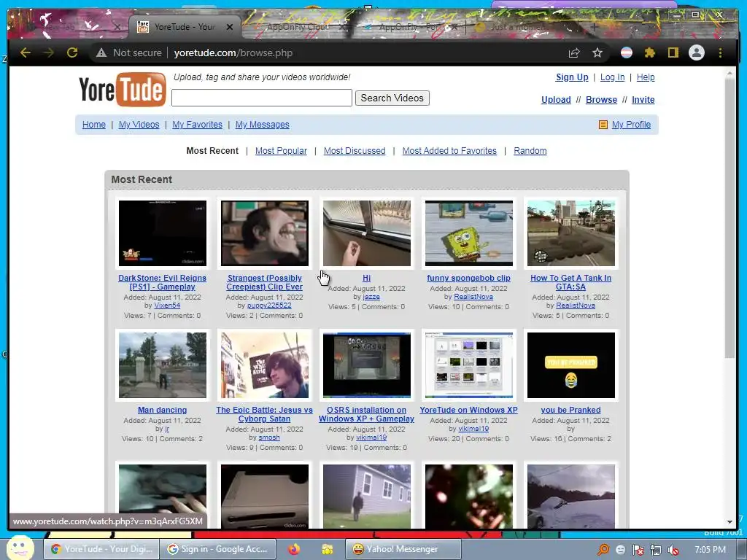Image resolution: width=747 pixels, height=560 pixels.
Task: Open the Man dancing video title
Action: tap(162, 410)
